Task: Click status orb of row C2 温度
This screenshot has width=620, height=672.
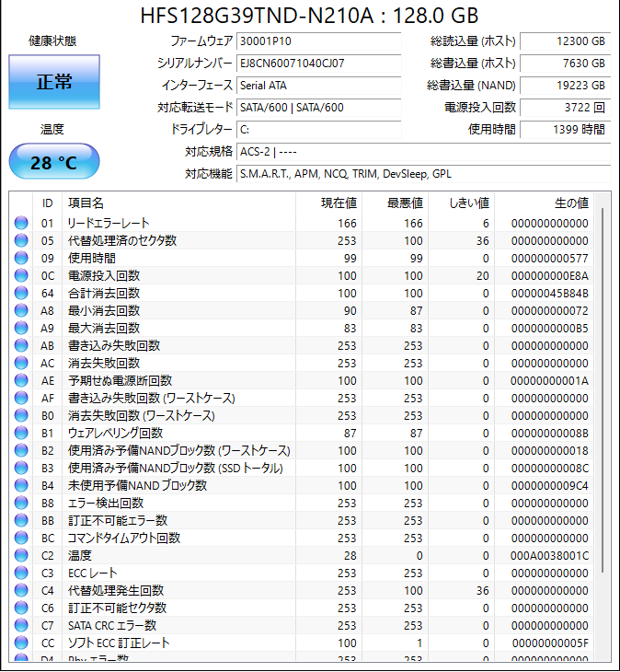Action: [21, 555]
